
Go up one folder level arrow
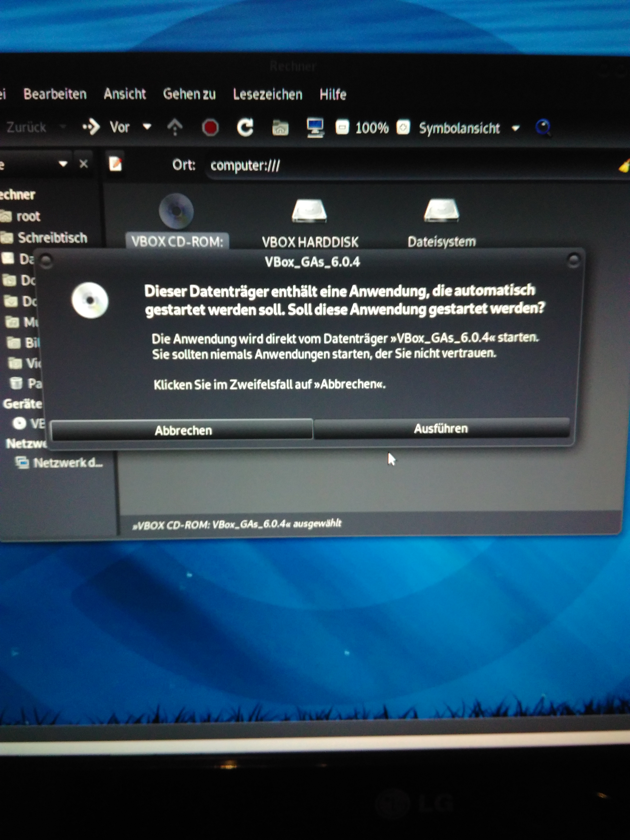175,127
